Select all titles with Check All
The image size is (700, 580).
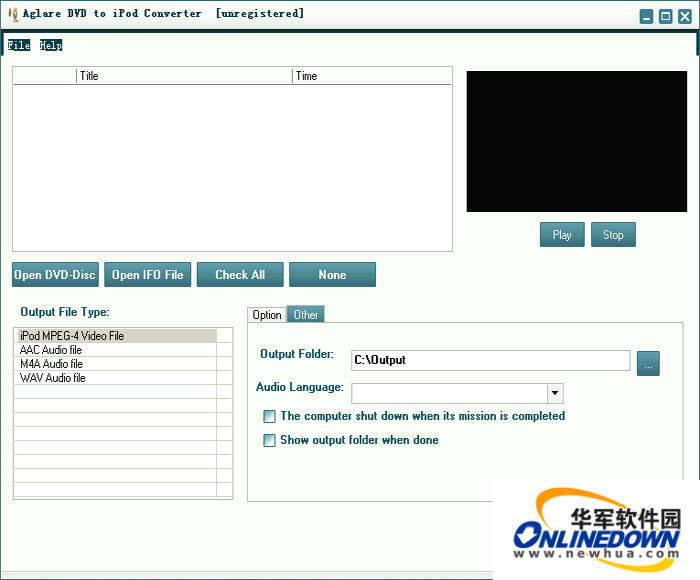tap(240, 275)
